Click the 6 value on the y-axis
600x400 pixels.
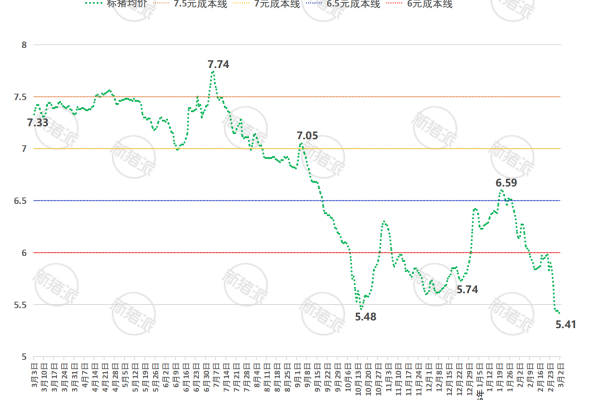[x=22, y=253]
